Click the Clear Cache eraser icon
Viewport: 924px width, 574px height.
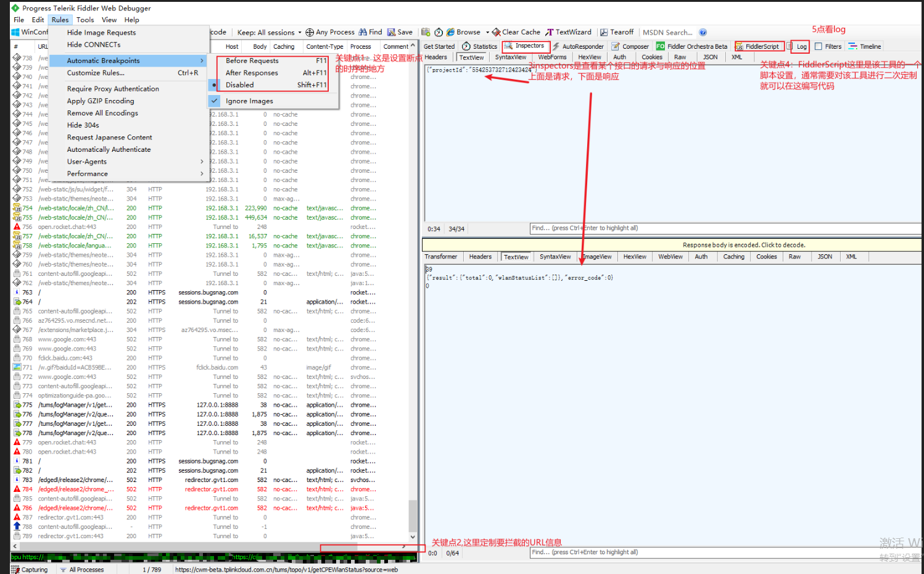coord(497,32)
